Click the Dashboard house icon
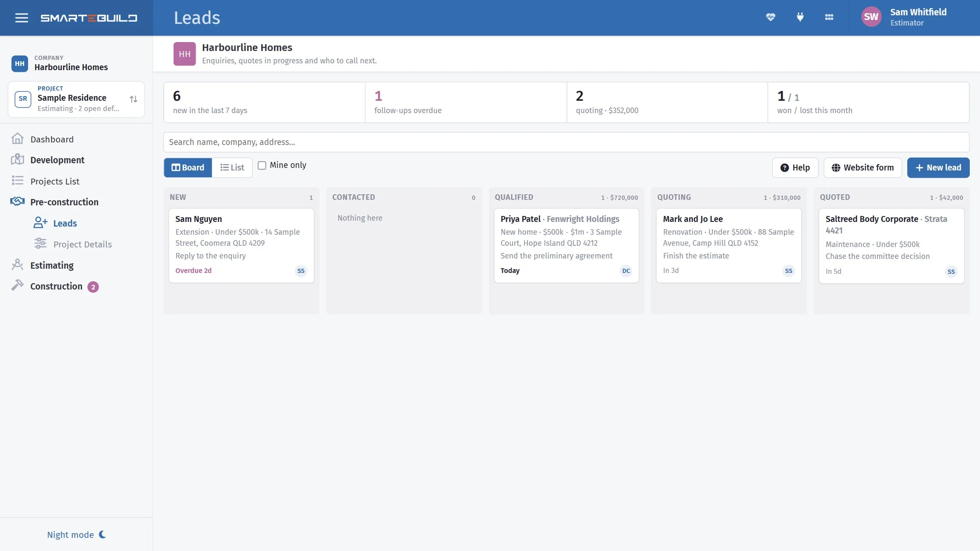Image resolution: width=980 pixels, height=551 pixels. tap(17, 139)
